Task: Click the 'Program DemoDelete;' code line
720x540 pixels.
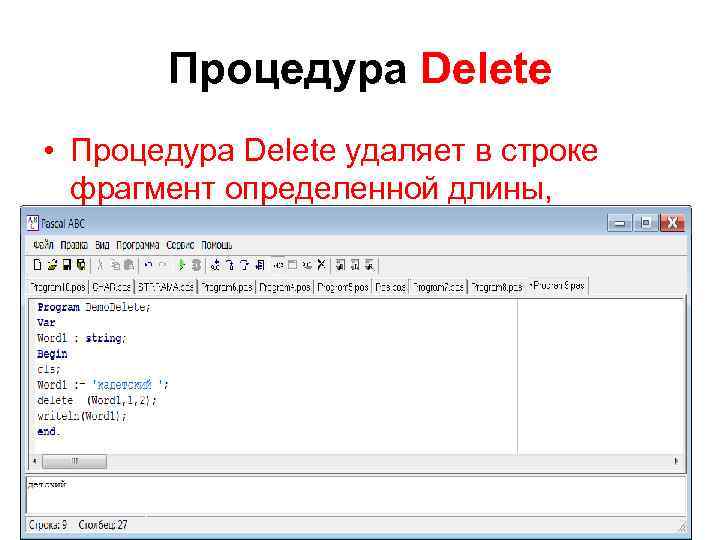Action: [x=94, y=307]
